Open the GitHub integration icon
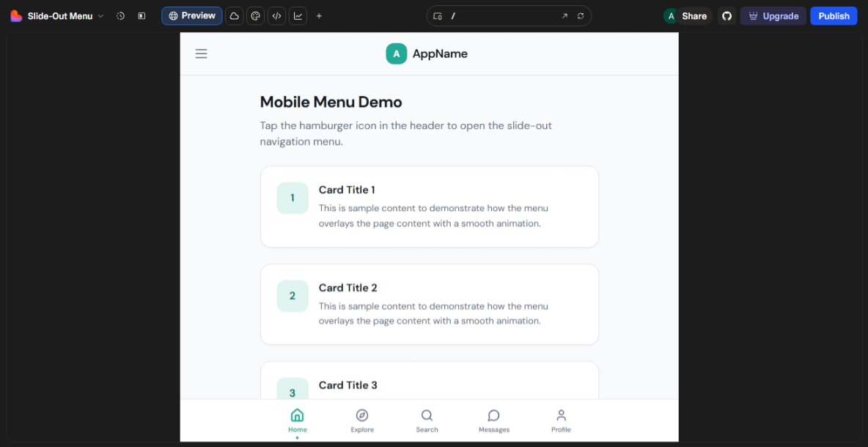This screenshot has height=447, width=868. [x=727, y=16]
